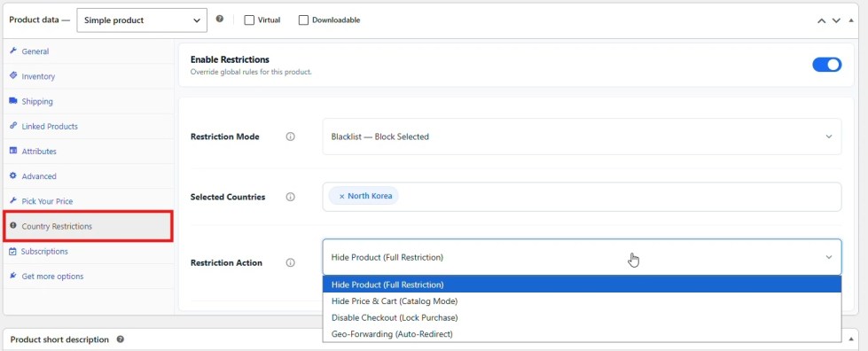
Task: Move Product data panel down arrow
Action: pos(836,20)
